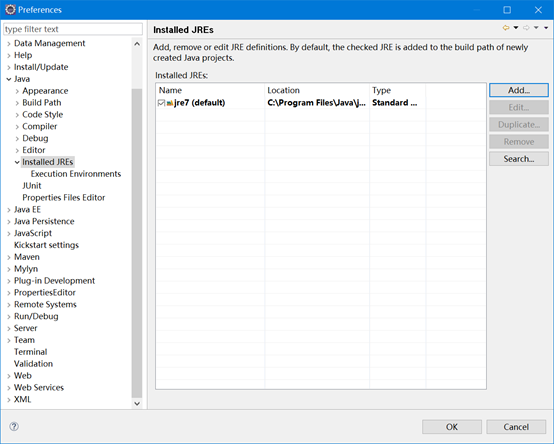Select Team preferences
554x444 pixels.
(x=24, y=340)
